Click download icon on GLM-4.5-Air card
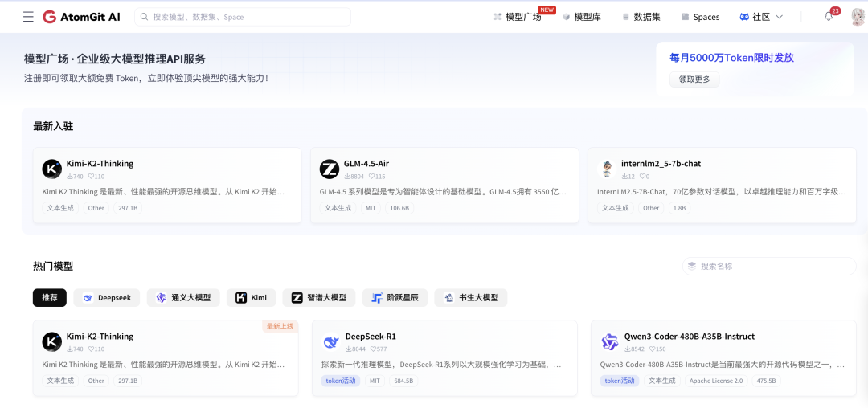868x408 pixels. pyautogui.click(x=347, y=177)
